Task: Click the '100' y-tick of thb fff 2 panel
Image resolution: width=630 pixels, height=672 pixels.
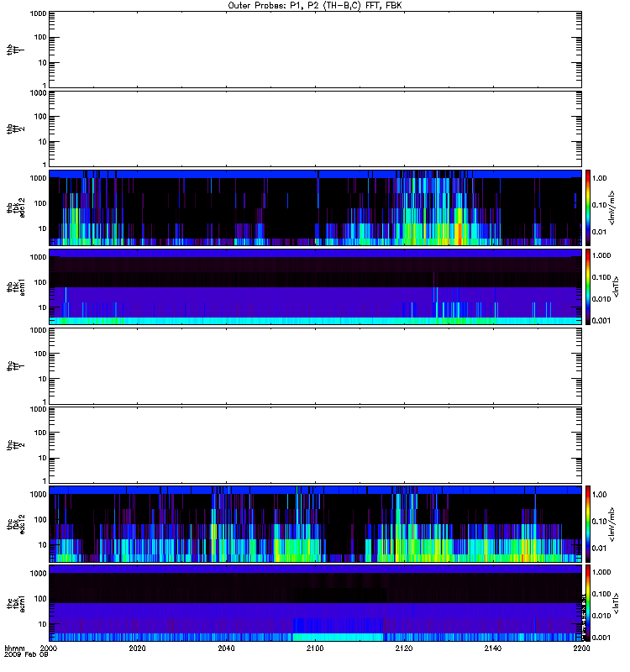Action: [x=40, y=117]
